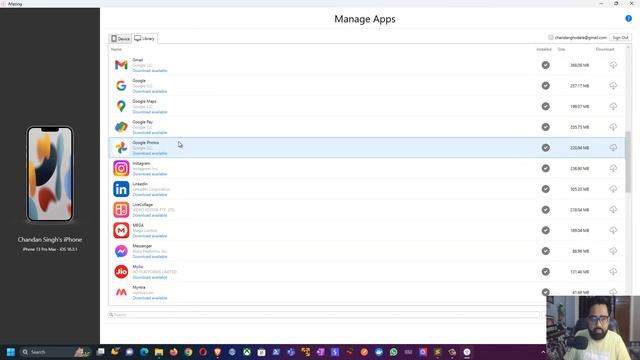Click the LinkedIn app icon
This screenshot has height=360, width=640.
click(x=121, y=189)
